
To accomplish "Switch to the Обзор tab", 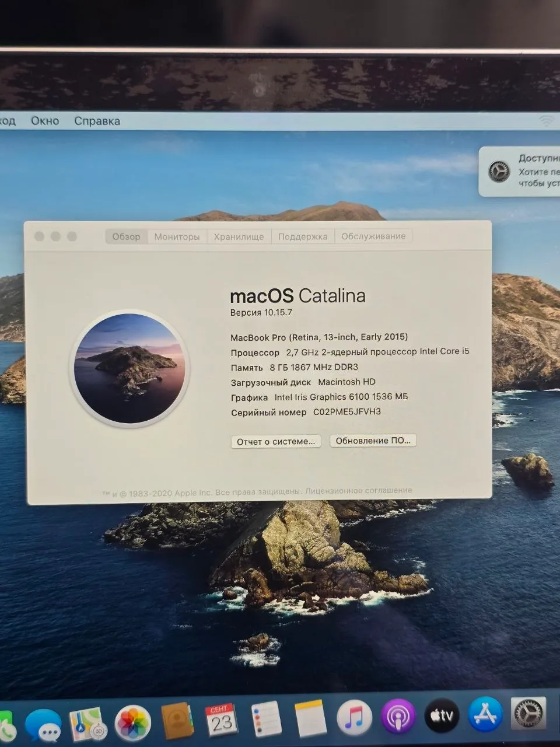I will pos(126,236).
